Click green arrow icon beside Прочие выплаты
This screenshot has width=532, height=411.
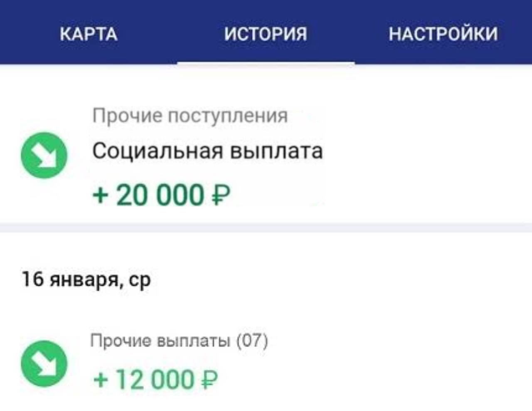click(44, 363)
